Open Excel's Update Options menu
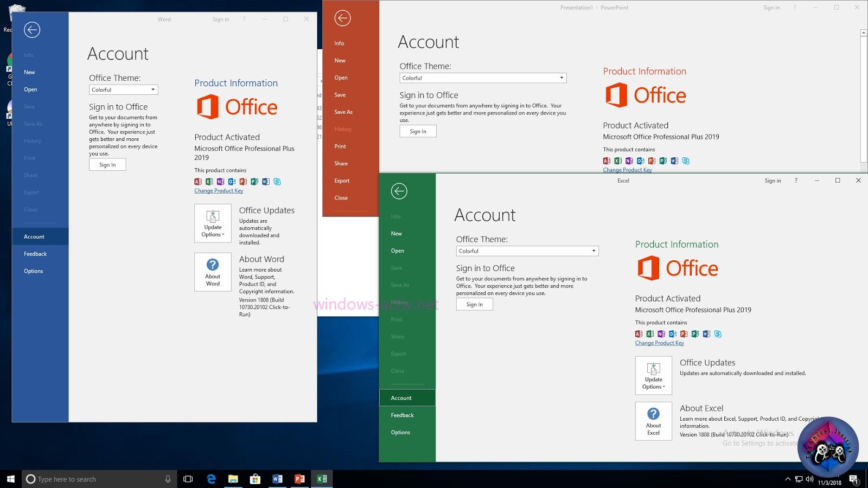The height and width of the screenshot is (488, 868). (x=654, y=375)
